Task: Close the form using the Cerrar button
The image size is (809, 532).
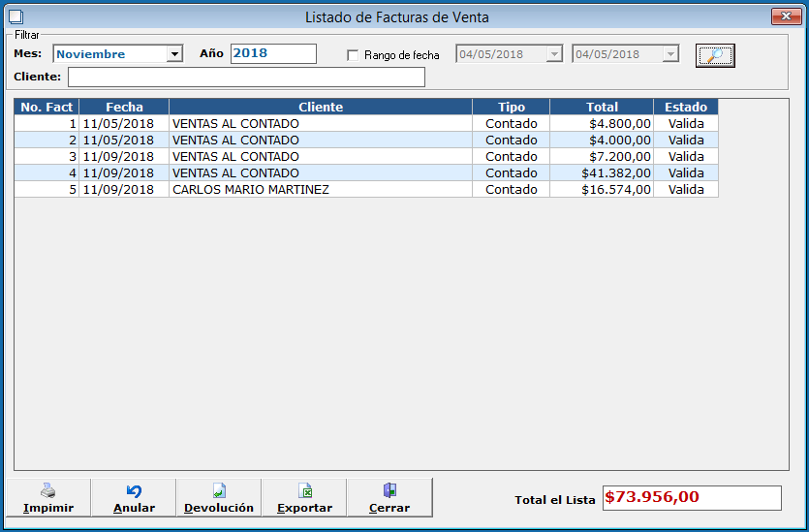Action: click(x=389, y=498)
